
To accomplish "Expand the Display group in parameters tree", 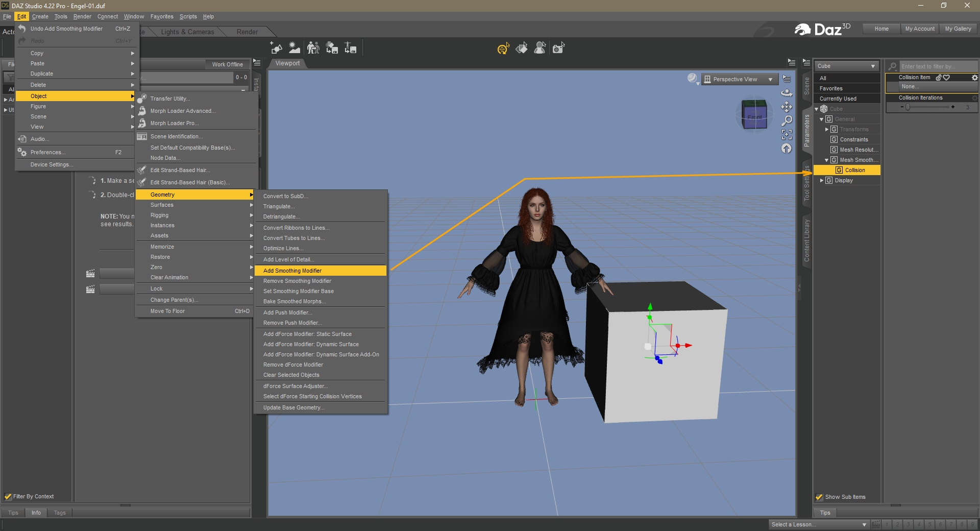I will 822,180.
